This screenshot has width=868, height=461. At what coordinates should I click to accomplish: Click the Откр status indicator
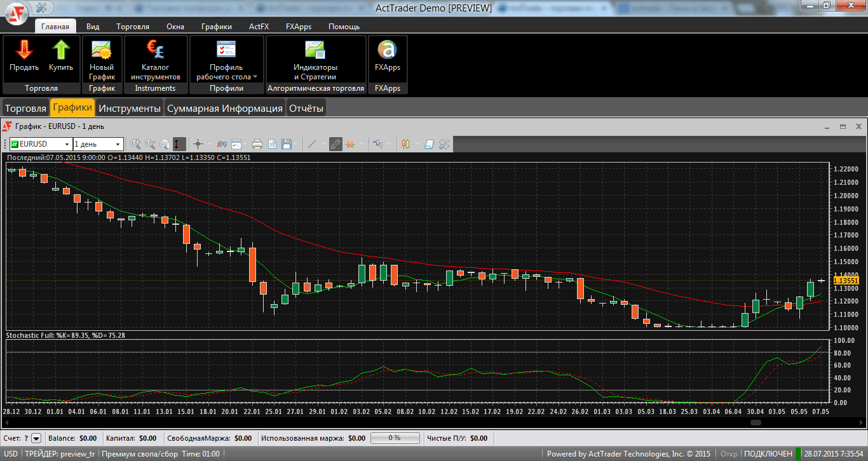click(x=728, y=453)
